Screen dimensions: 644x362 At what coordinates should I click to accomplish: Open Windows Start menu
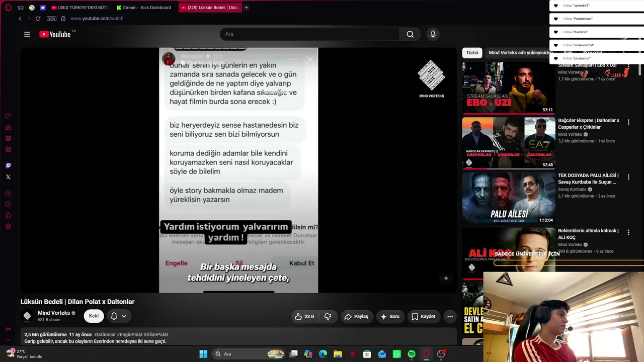203,354
